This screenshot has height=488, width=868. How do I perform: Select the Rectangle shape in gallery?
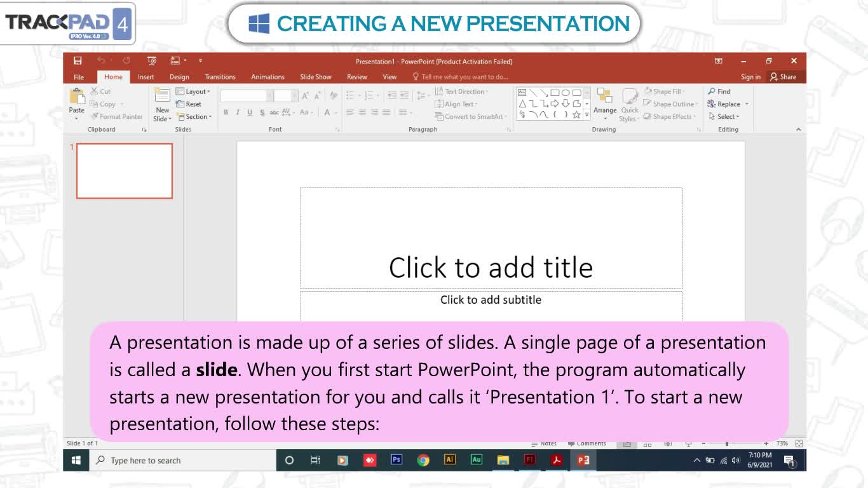point(555,93)
